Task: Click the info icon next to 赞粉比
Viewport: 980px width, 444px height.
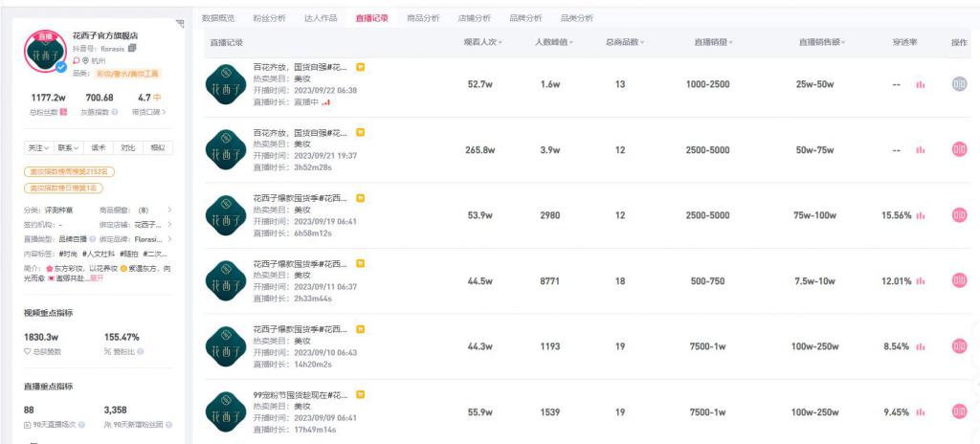Action: (141, 351)
